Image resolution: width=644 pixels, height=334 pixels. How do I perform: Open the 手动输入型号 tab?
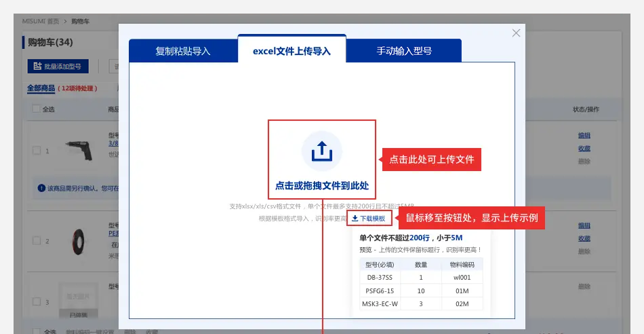[x=404, y=51]
